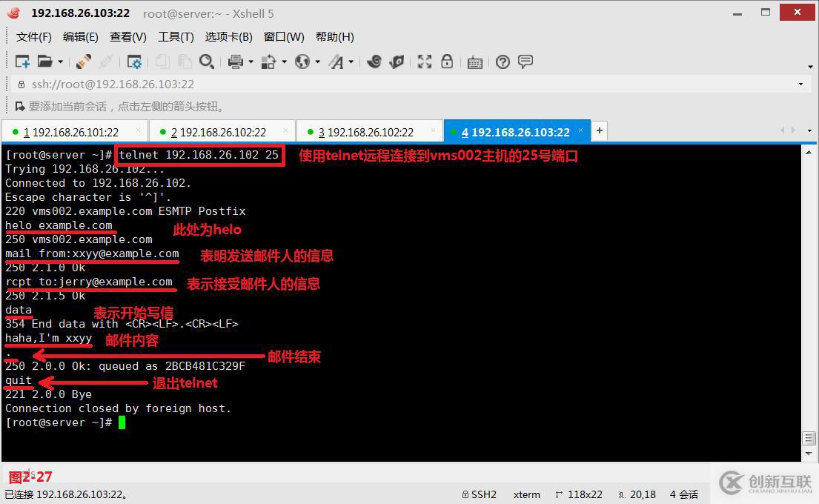This screenshot has width=819, height=504.
Task: Click the 已连接 192.168.26.103:22 status text
Action: point(66,494)
